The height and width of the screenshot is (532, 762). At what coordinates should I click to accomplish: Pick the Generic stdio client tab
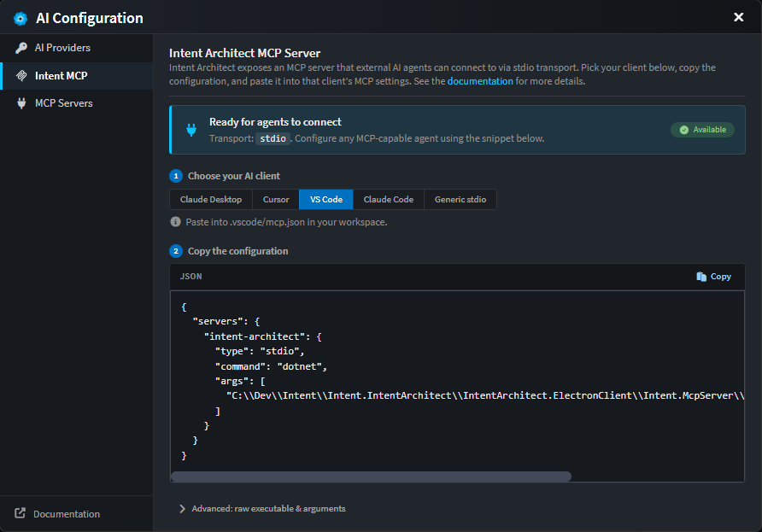[x=460, y=199]
